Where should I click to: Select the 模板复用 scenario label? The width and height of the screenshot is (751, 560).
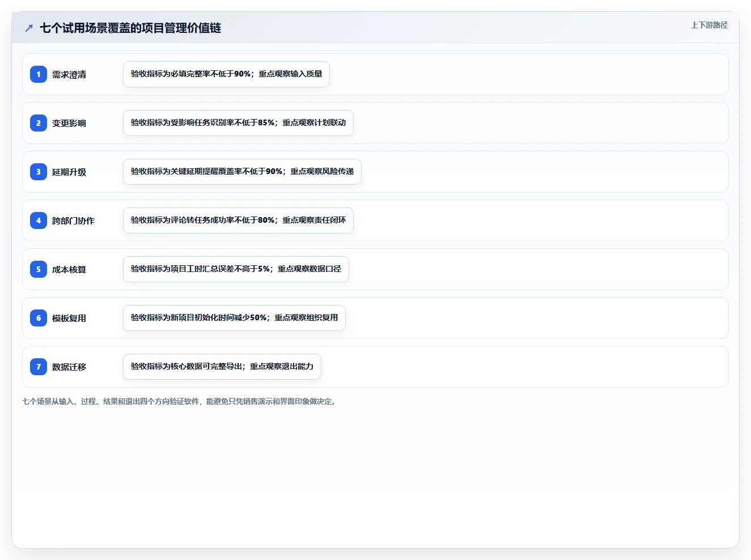pos(69,318)
